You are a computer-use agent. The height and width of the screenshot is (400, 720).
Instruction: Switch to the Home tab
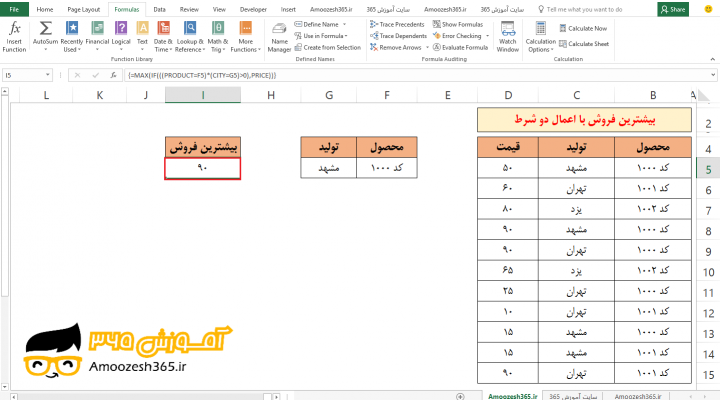(45, 9)
